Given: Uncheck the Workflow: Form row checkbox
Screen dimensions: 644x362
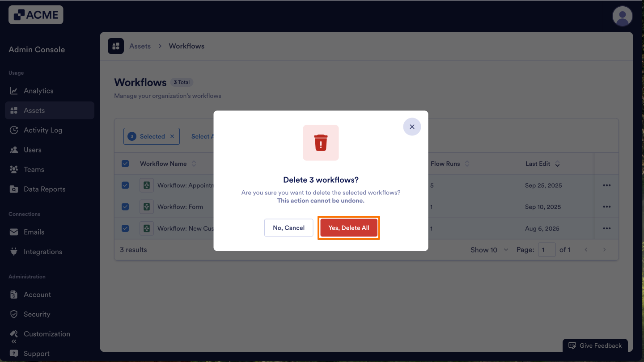Looking at the screenshot, I should point(125,206).
